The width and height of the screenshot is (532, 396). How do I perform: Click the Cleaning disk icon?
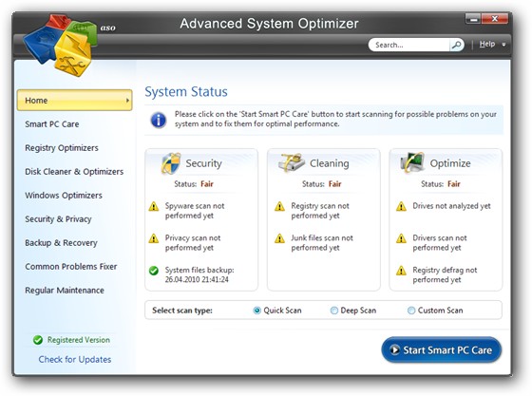pyautogui.click(x=292, y=162)
